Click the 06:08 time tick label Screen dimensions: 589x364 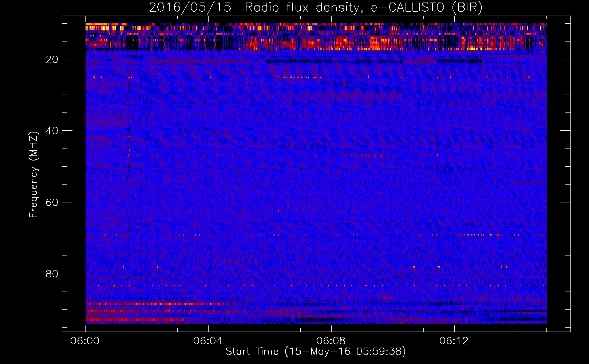(331, 341)
